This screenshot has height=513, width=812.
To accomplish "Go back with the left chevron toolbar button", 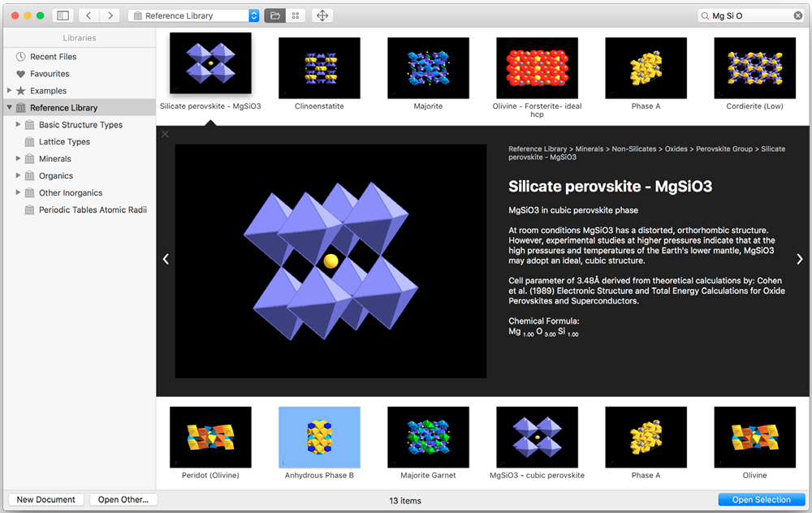I will click(89, 15).
